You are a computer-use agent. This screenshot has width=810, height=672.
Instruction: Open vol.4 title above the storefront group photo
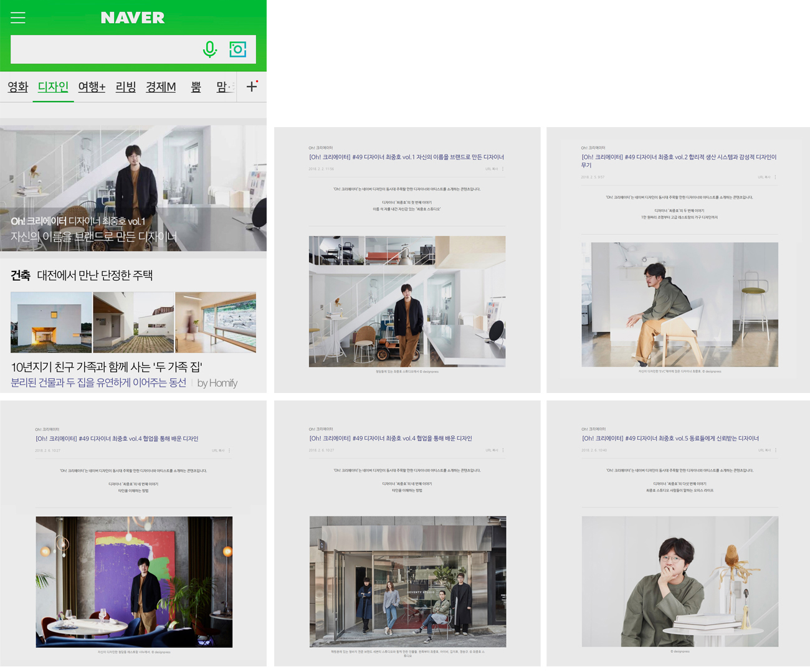click(x=390, y=438)
